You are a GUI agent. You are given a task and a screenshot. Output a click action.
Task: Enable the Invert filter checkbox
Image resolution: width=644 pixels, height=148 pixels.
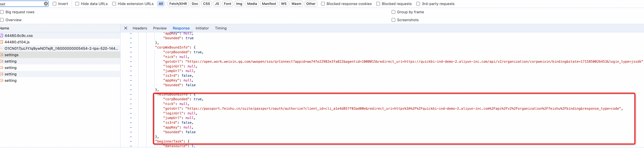click(54, 4)
